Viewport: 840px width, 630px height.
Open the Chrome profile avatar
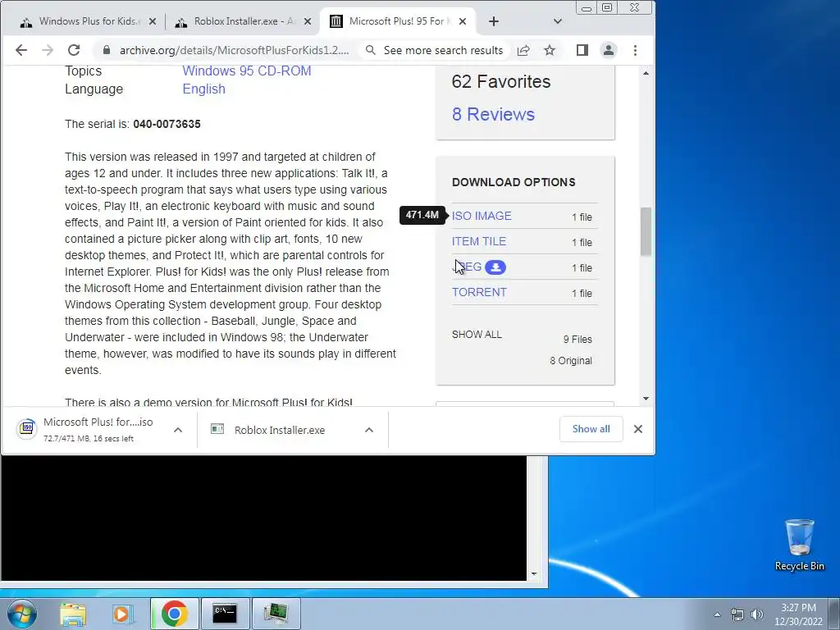(609, 50)
